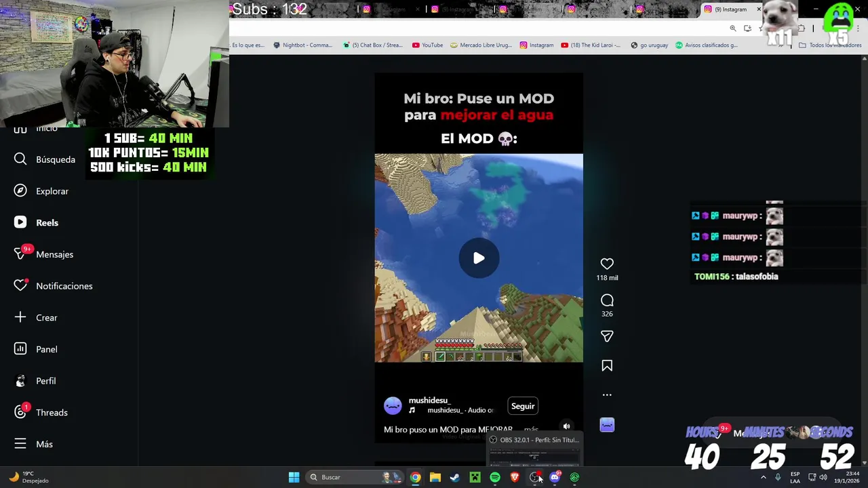Go to Reels in the sidebar
Viewport: 868px width, 488px height.
(x=37, y=222)
